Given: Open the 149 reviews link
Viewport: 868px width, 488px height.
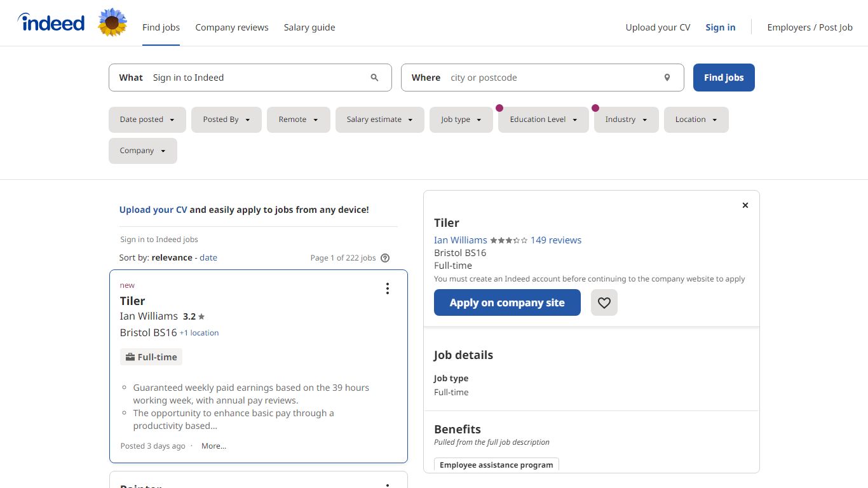Looking at the screenshot, I should [556, 240].
